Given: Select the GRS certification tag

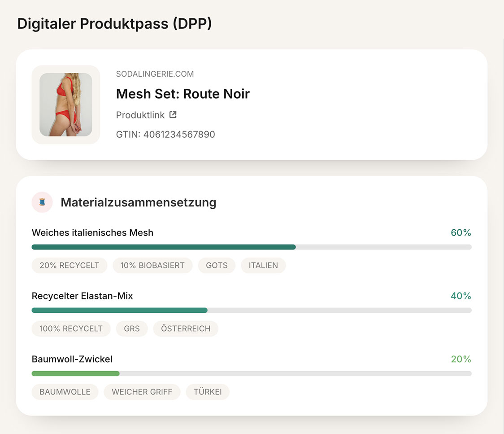Looking at the screenshot, I should click(132, 329).
